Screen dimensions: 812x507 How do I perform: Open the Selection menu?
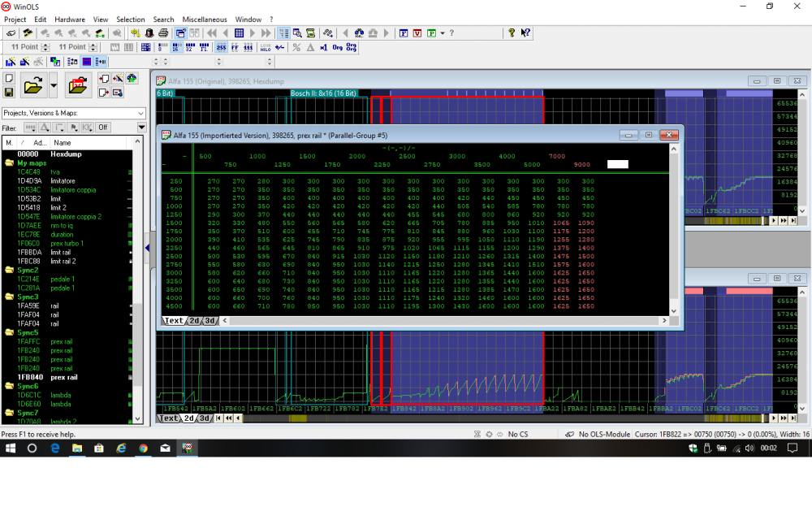coord(131,19)
